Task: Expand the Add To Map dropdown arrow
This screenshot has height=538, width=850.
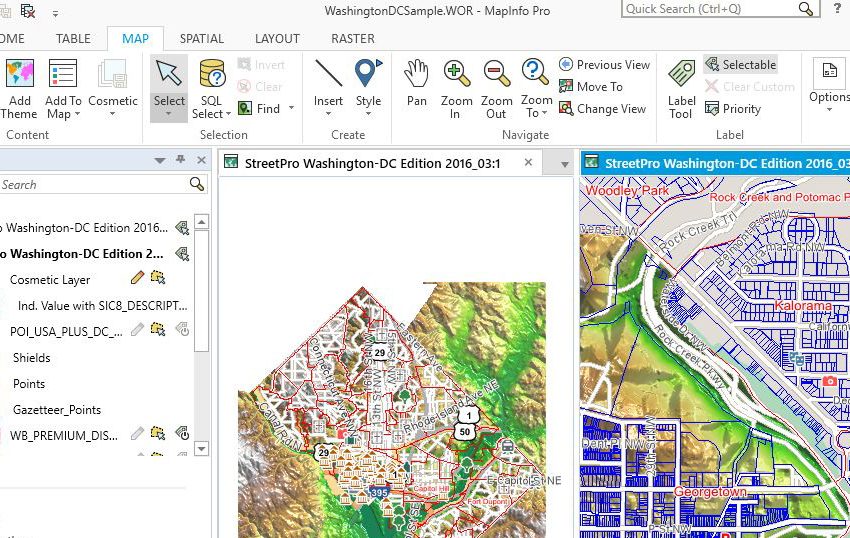Action: tap(77, 114)
